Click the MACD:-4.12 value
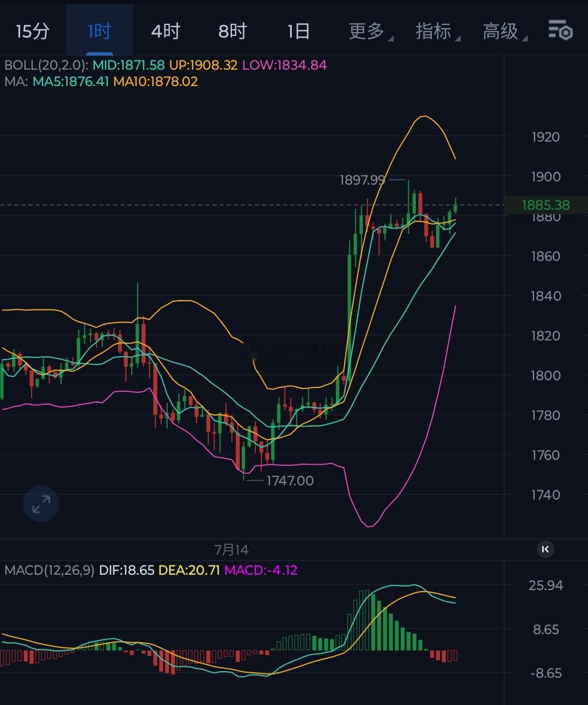Viewport: 588px width, 705px height. pyautogui.click(x=261, y=570)
